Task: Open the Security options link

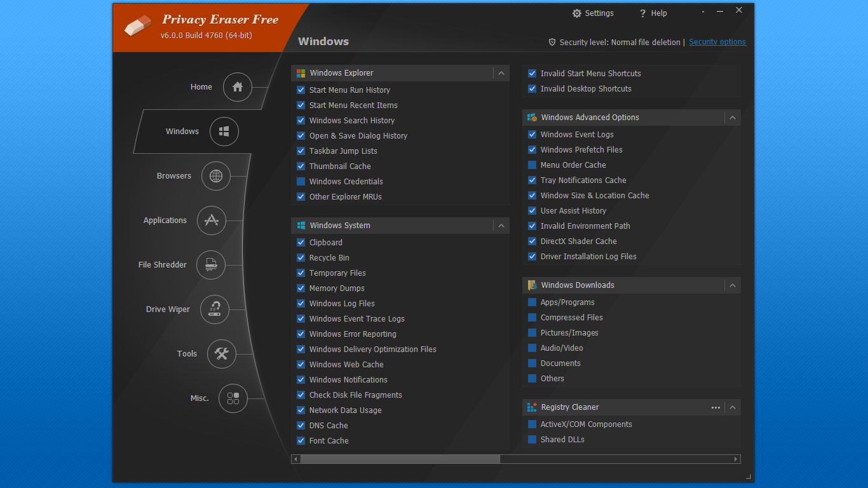Action: (717, 42)
